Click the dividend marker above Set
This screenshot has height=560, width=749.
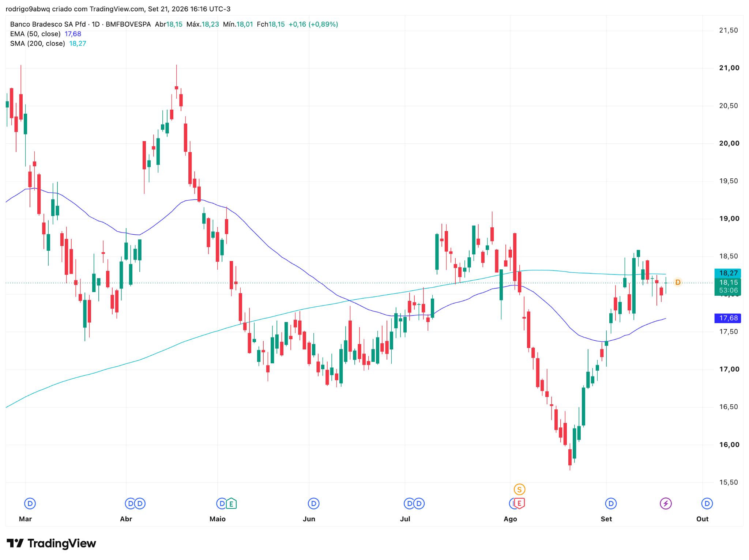click(x=611, y=504)
